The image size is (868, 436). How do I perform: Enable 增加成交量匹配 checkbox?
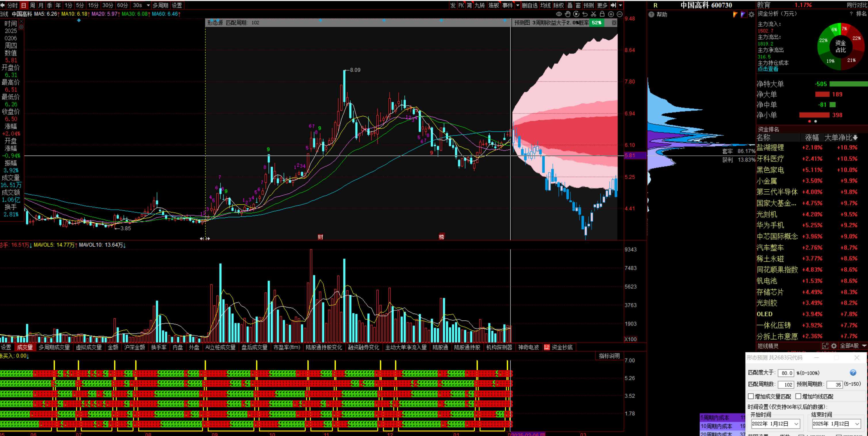(751, 396)
